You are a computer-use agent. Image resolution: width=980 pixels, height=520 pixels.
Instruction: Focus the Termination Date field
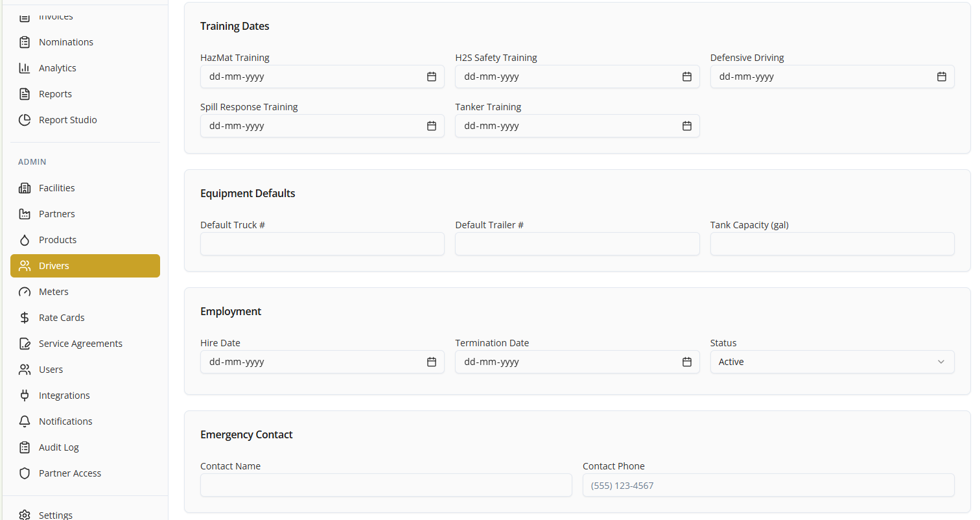(577, 362)
